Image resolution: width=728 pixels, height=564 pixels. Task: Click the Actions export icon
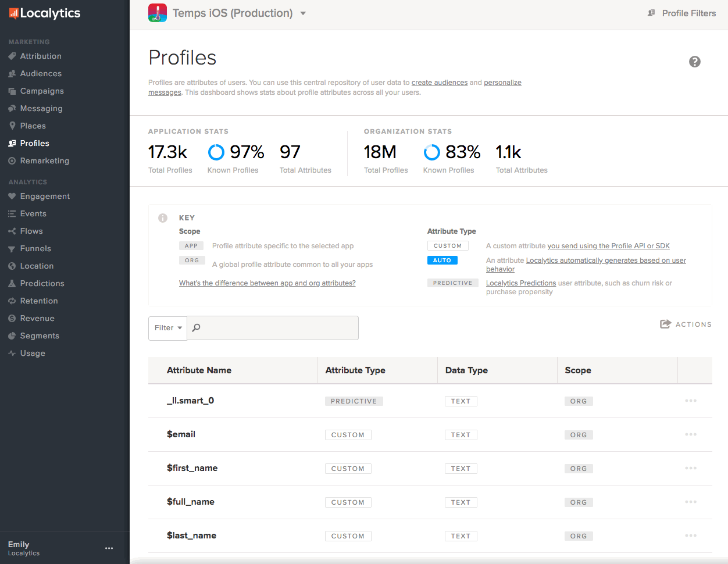665,324
